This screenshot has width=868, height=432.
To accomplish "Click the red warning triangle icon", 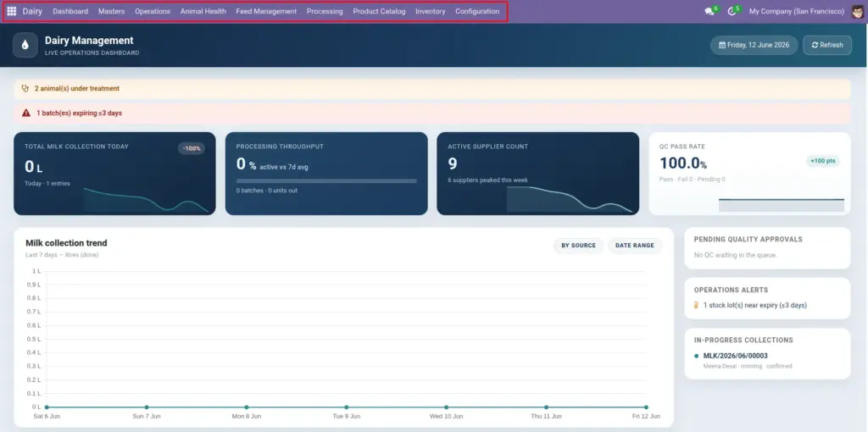I will click(x=26, y=113).
